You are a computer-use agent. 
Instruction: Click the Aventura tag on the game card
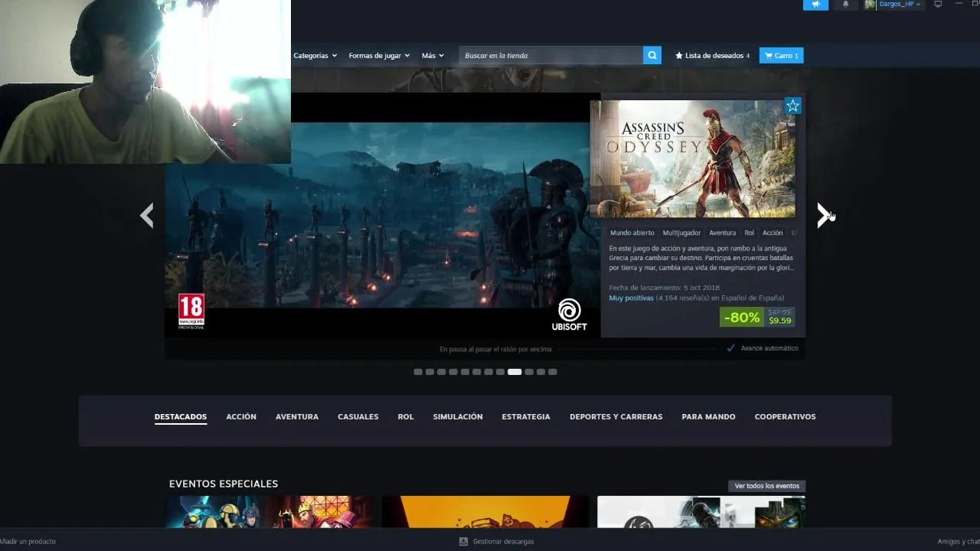point(722,233)
